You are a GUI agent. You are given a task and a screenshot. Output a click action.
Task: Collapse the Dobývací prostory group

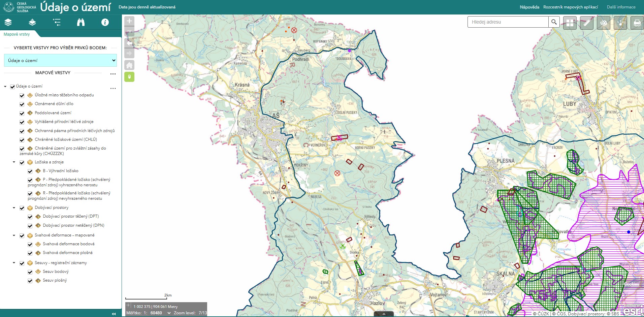[14, 208]
